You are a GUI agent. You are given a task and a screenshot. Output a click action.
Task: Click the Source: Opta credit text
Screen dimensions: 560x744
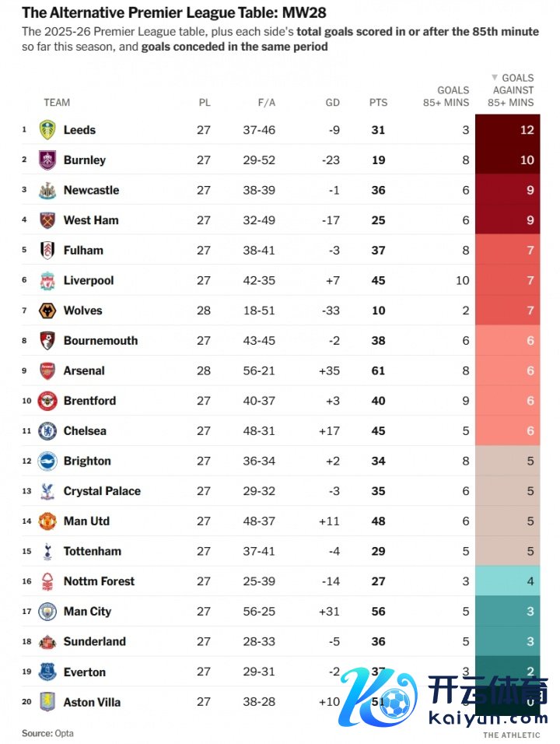point(47,733)
